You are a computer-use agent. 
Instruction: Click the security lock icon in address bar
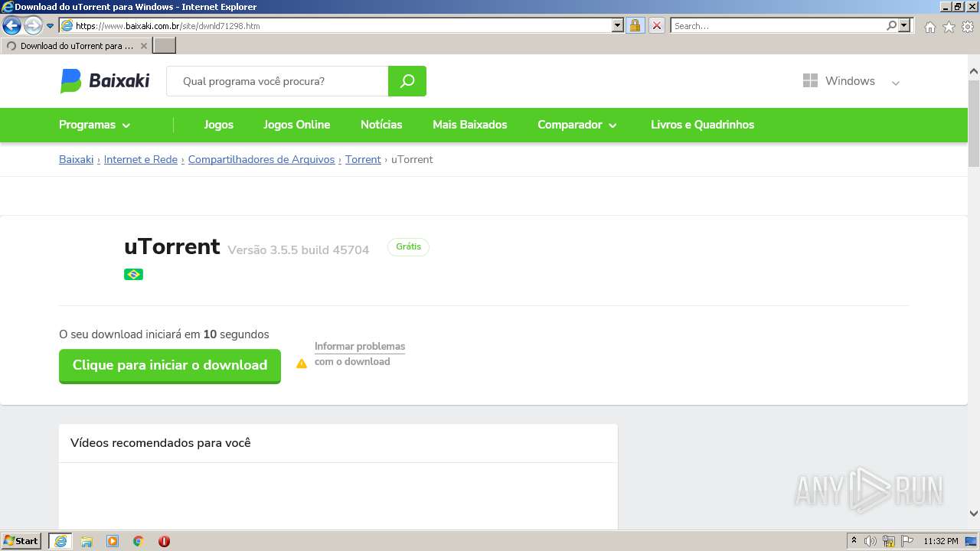(635, 25)
